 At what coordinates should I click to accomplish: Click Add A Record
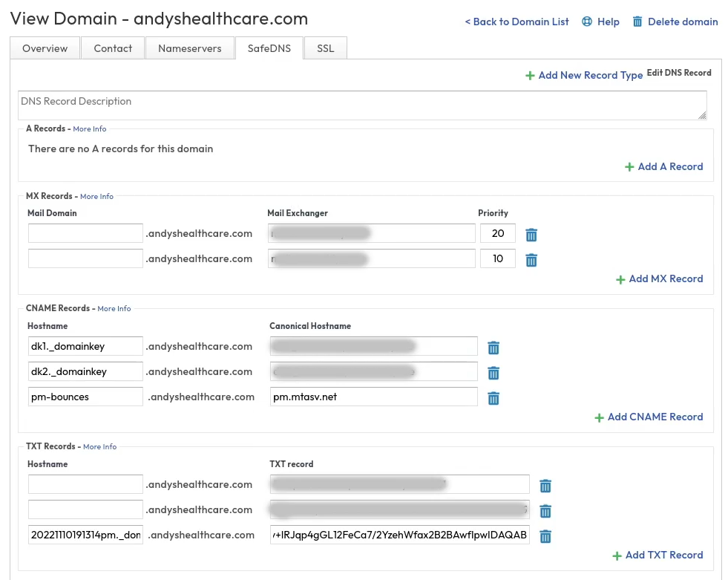pos(670,166)
